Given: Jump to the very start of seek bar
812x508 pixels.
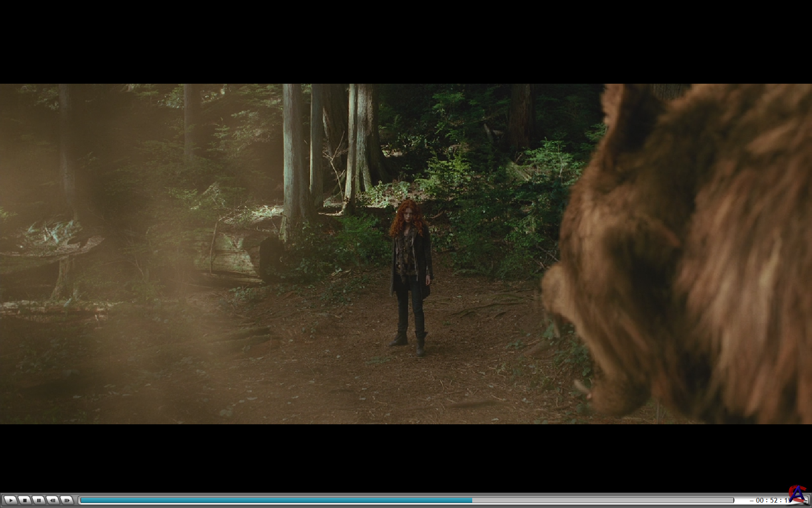Looking at the screenshot, I should (x=81, y=500).
